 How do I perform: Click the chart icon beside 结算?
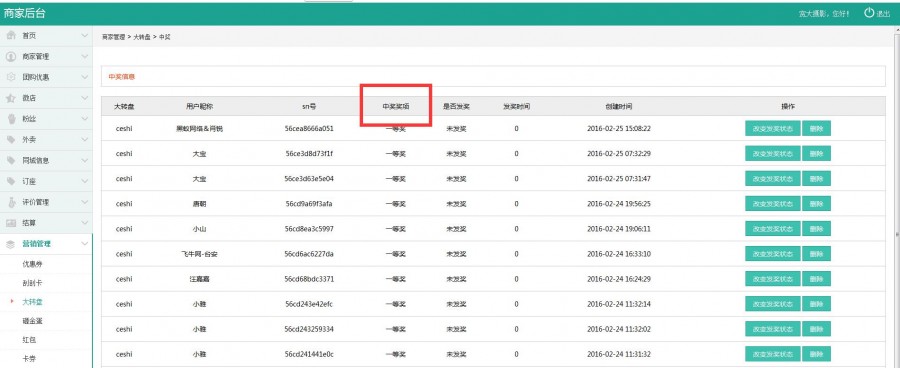[x=11, y=223]
